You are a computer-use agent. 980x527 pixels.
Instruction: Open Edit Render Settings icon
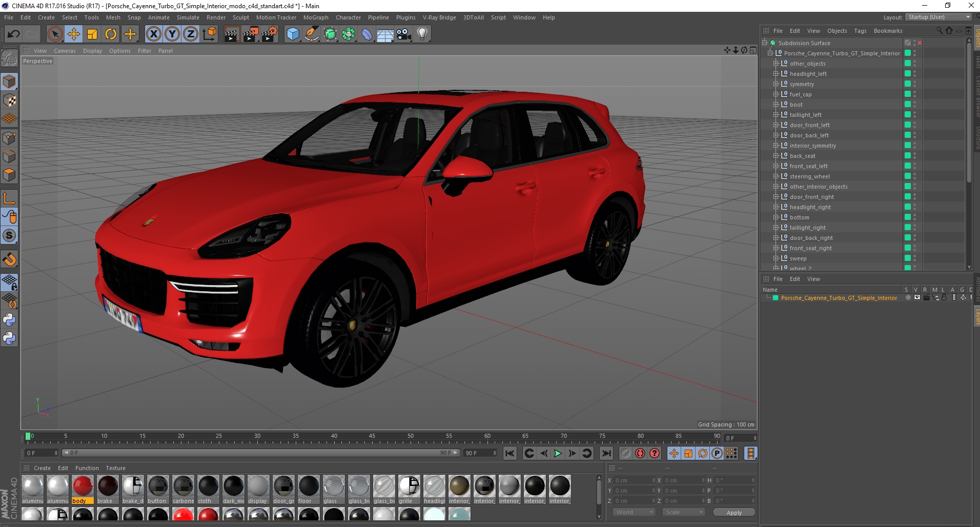pos(270,34)
